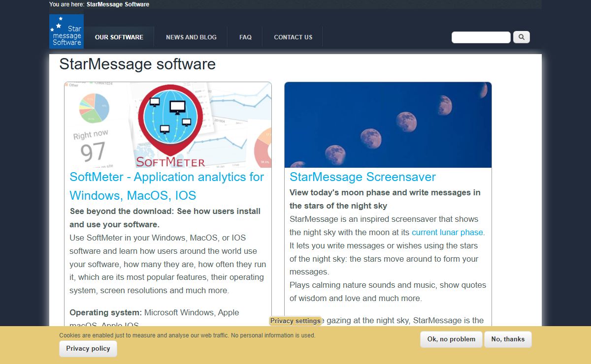Open the Privacy policy button
The height and width of the screenshot is (364, 591).
point(88,349)
